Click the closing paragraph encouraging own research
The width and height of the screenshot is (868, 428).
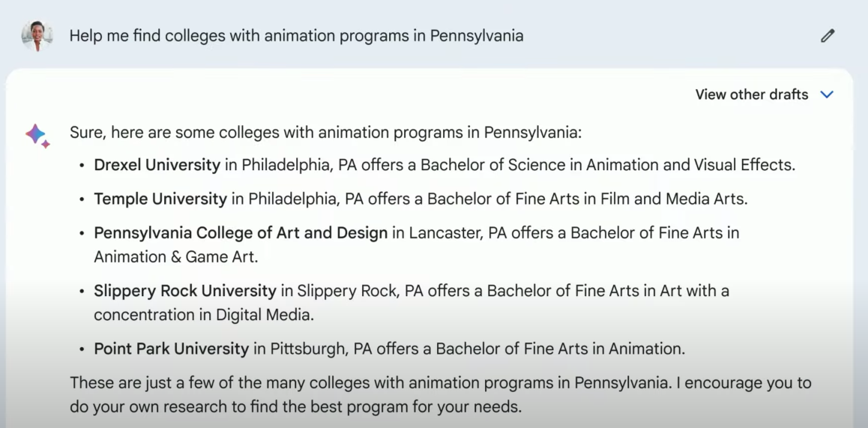pos(441,395)
